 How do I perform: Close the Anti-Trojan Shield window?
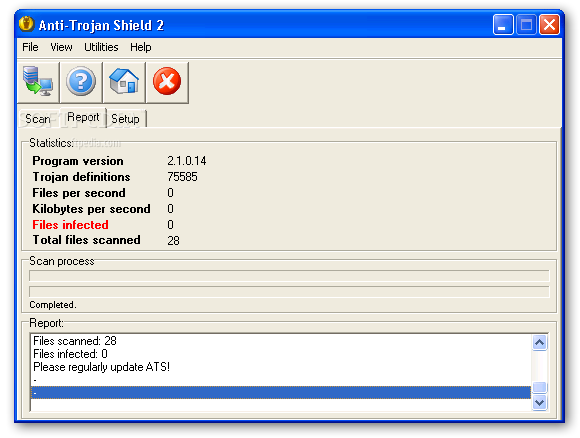click(549, 25)
